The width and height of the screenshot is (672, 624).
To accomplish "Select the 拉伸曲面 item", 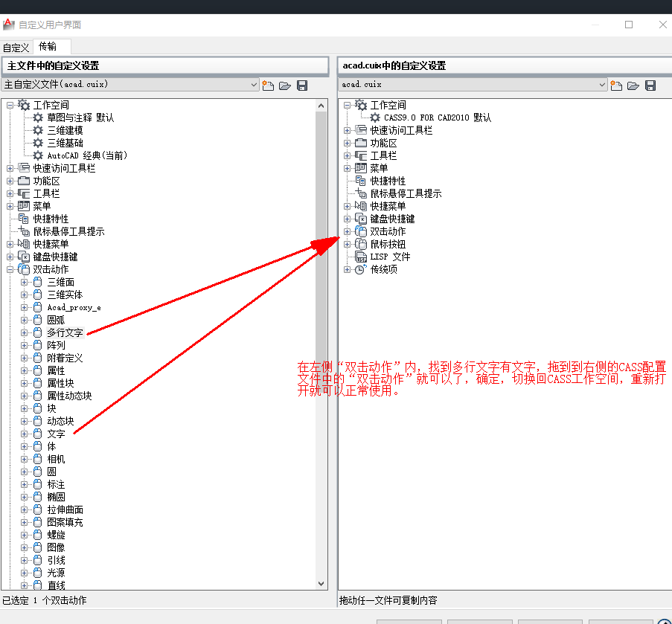I will tap(65, 509).
